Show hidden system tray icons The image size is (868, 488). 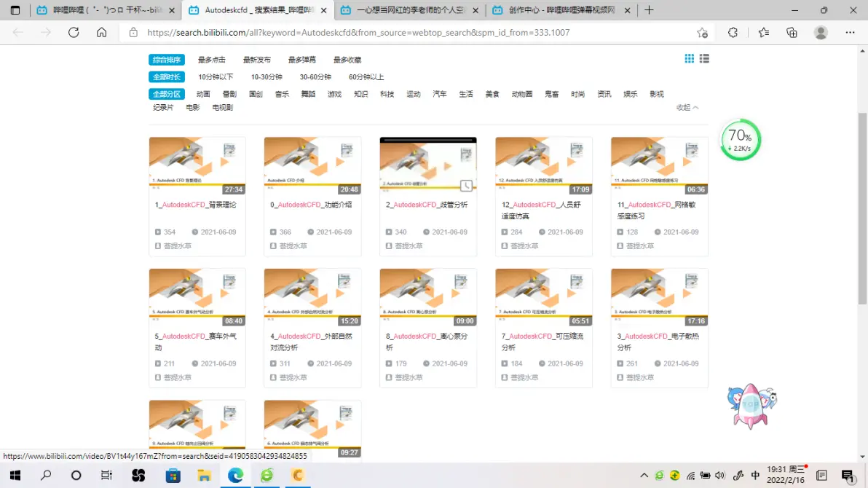click(644, 476)
